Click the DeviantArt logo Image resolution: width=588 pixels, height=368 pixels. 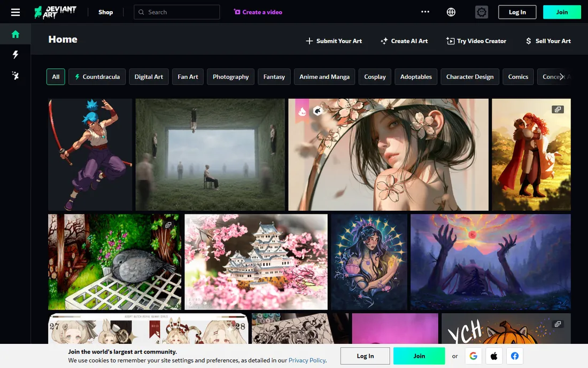55,12
